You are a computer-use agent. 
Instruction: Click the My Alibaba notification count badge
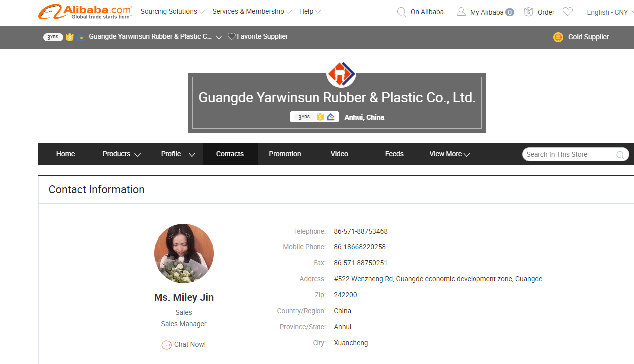click(510, 12)
